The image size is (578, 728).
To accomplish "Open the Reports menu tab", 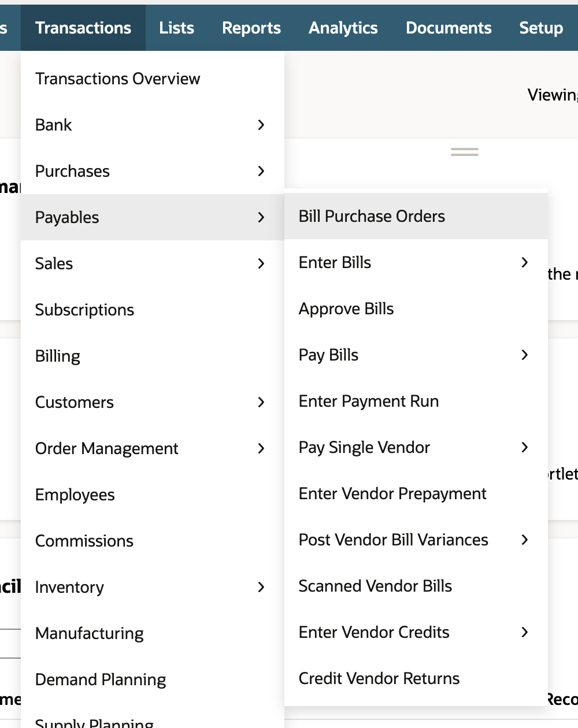I will tap(251, 28).
